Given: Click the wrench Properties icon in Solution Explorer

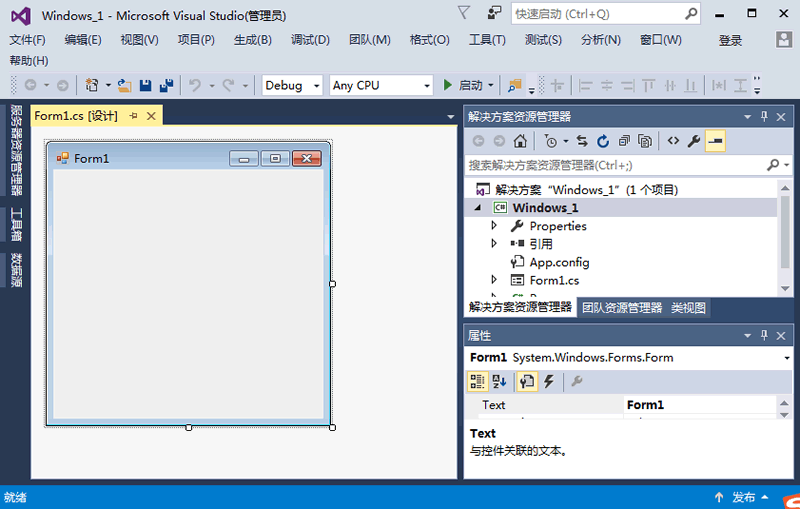Looking at the screenshot, I should click(x=694, y=141).
